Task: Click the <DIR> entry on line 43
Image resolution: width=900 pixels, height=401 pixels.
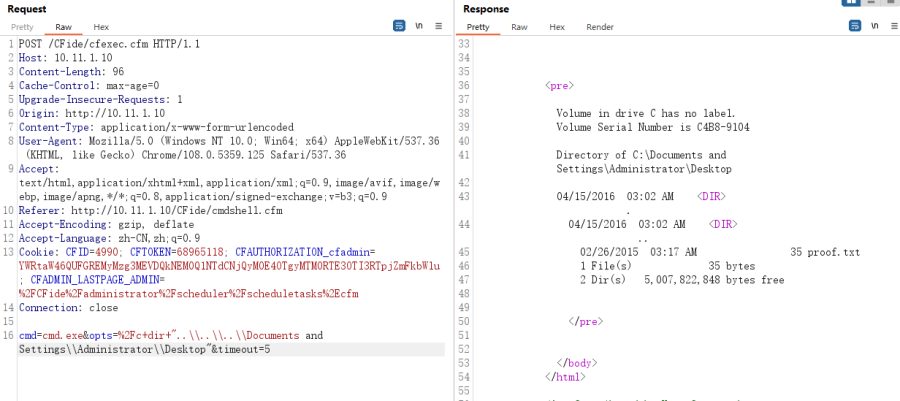Action: click(712, 197)
